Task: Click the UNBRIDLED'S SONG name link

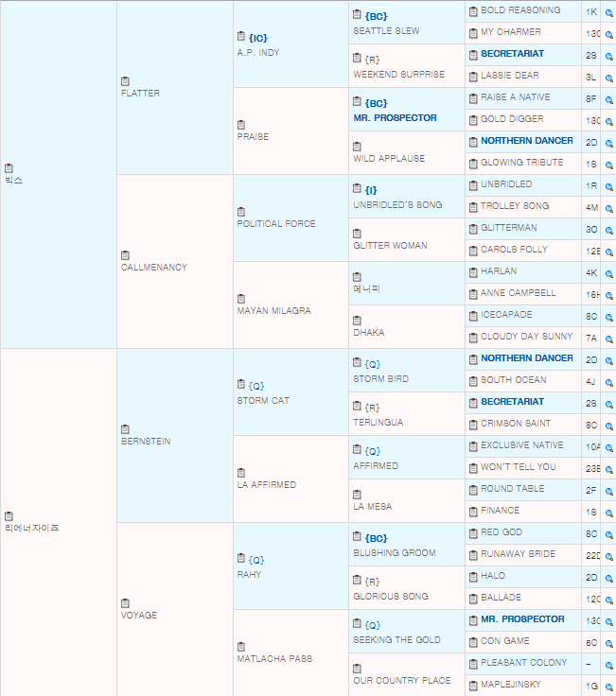Action: click(396, 205)
